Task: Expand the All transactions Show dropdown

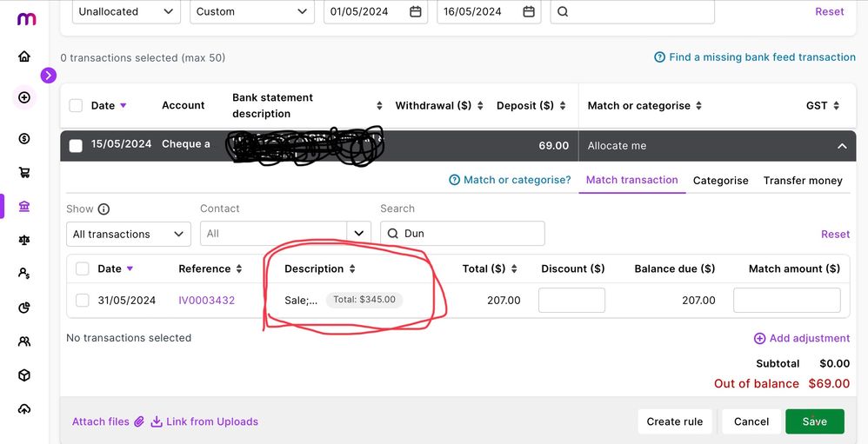Action: click(x=129, y=234)
